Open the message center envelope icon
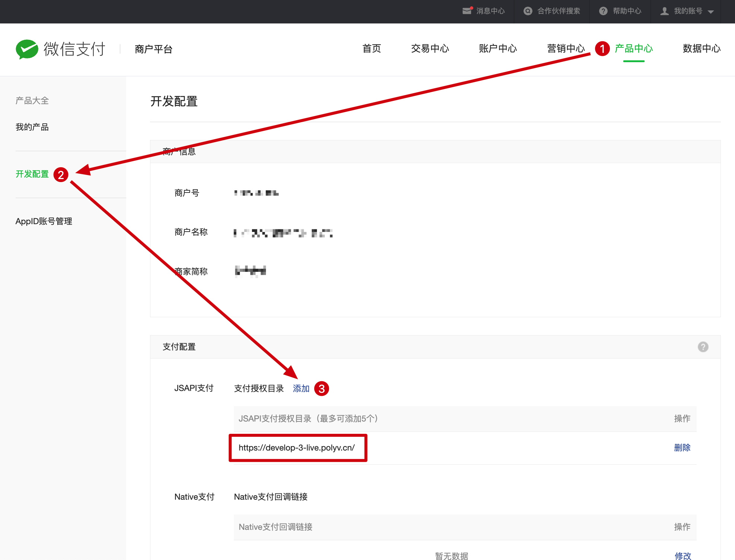The image size is (735, 560). pyautogui.click(x=467, y=11)
